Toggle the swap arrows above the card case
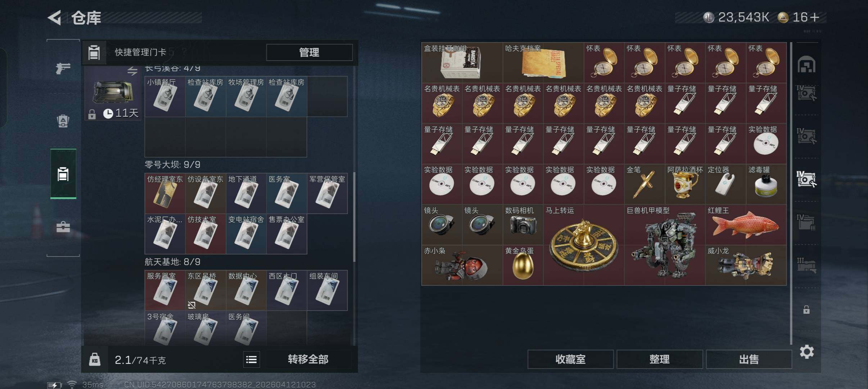Screen dimensions: 868x389 [132, 71]
